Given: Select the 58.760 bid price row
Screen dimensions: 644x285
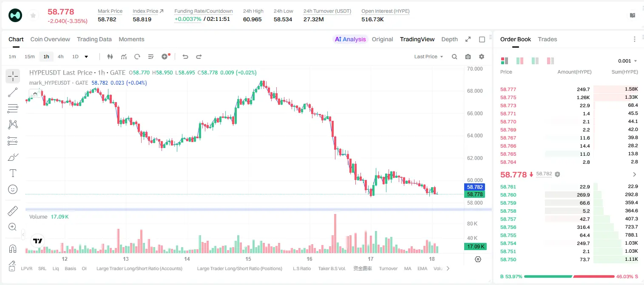Looking at the screenshot, I should 569,194.
